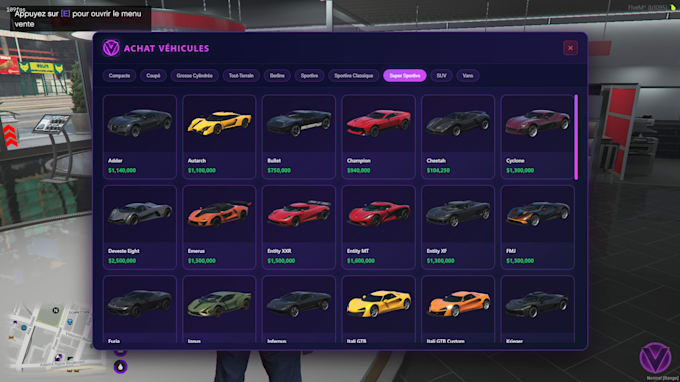
Task: Switch to the Coupé category
Action: click(x=153, y=75)
